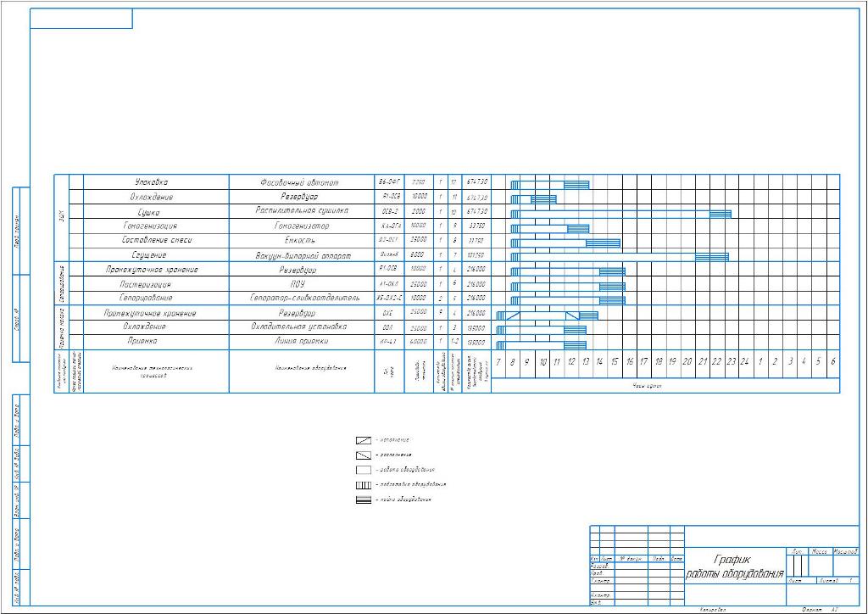
Task: Click the Gantt bar in the Составление смеси row
Action: 565,243
